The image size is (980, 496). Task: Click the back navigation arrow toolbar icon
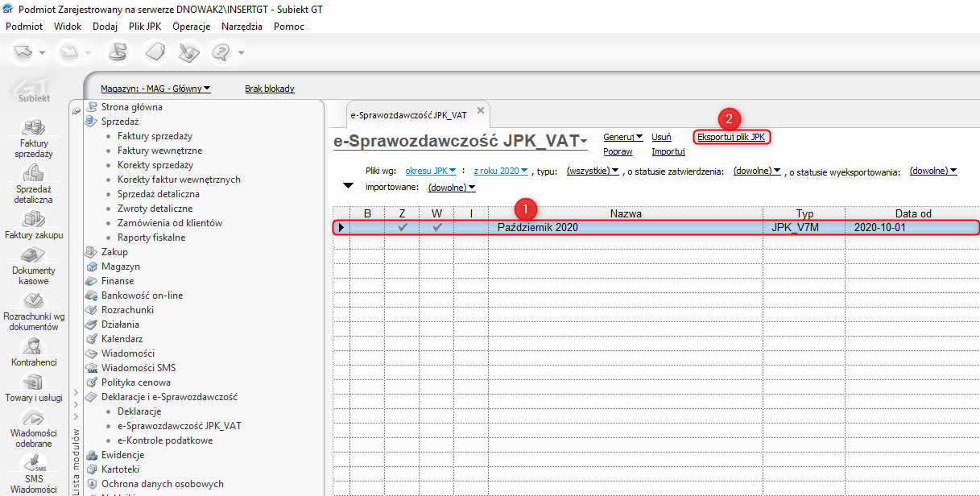pos(24,53)
